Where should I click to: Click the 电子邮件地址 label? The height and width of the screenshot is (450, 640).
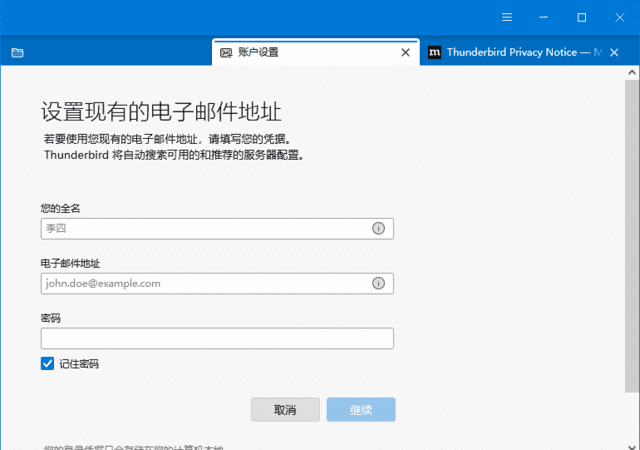pyautogui.click(x=70, y=263)
